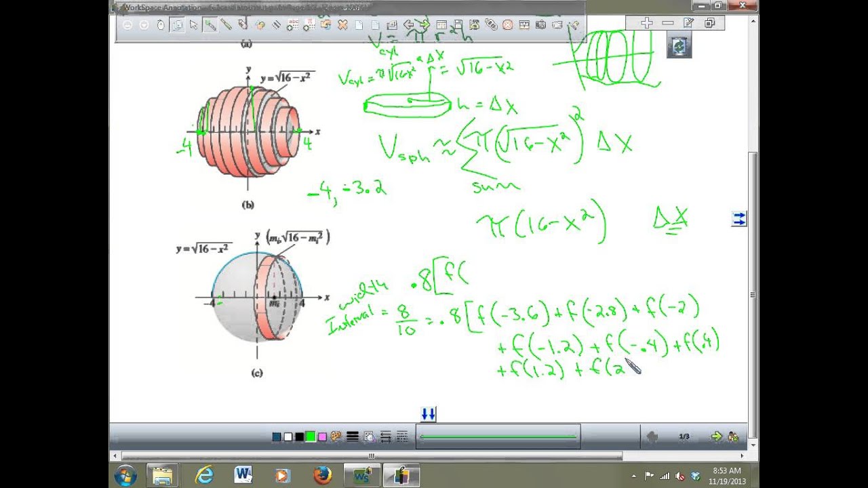Open the gallery image page icon

click(x=391, y=25)
